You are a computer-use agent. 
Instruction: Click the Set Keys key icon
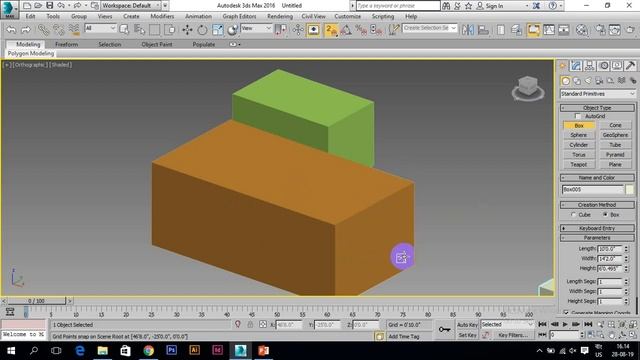point(444,329)
